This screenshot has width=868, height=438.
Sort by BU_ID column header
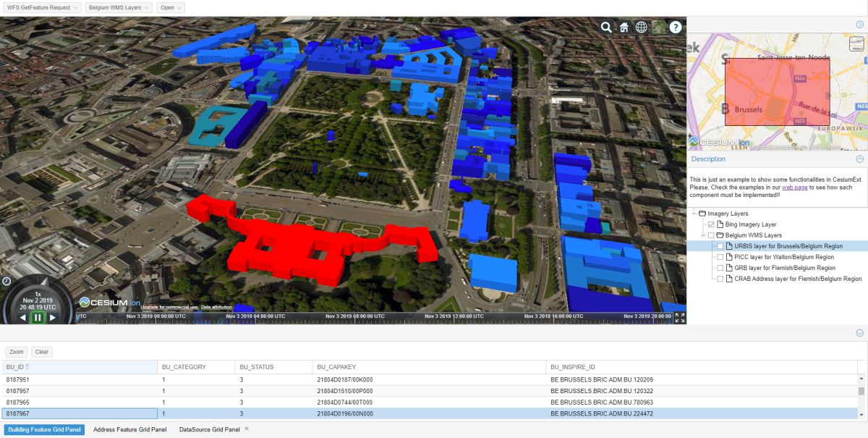(80, 367)
